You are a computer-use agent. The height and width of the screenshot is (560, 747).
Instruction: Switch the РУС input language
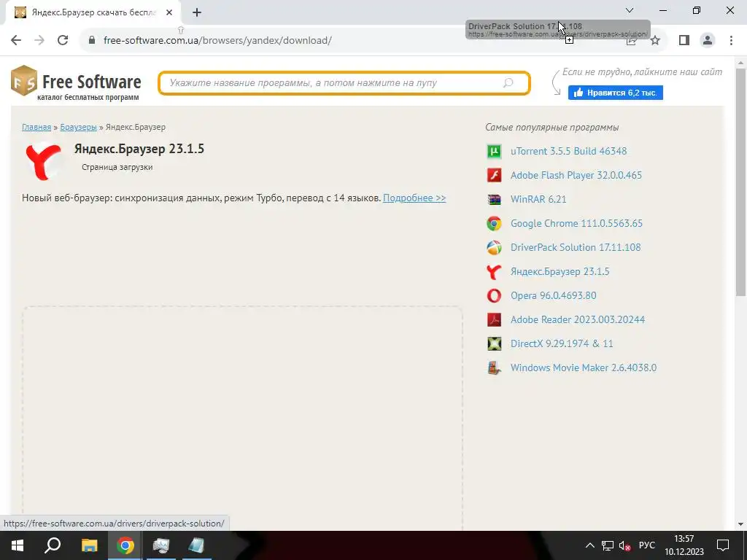point(646,545)
